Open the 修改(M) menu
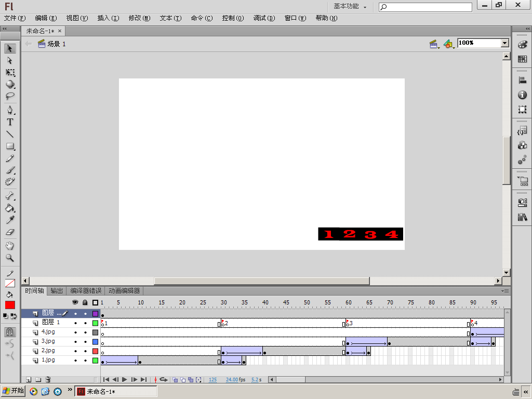This screenshot has height=399, width=532. pyautogui.click(x=139, y=18)
